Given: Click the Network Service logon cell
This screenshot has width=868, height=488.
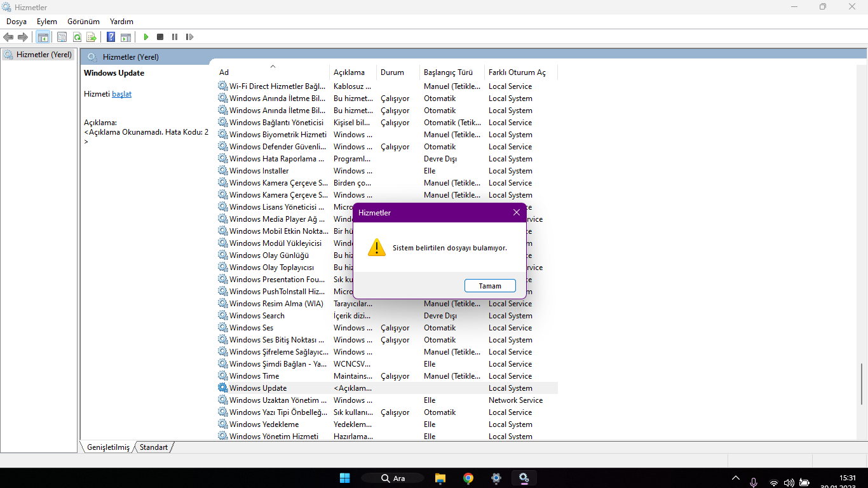Looking at the screenshot, I should click(515, 400).
